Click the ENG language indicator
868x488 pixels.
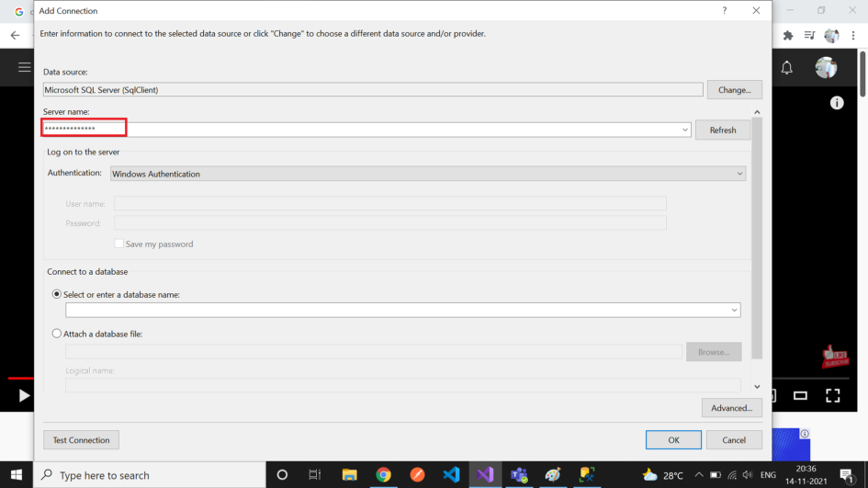(768, 475)
